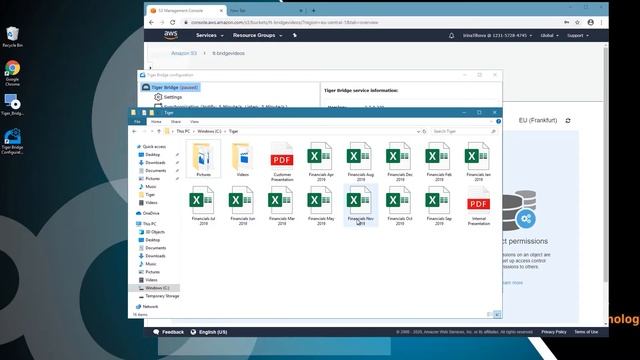
Task: Launch Google Chrome from the desktop
Action: click(x=13, y=73)
